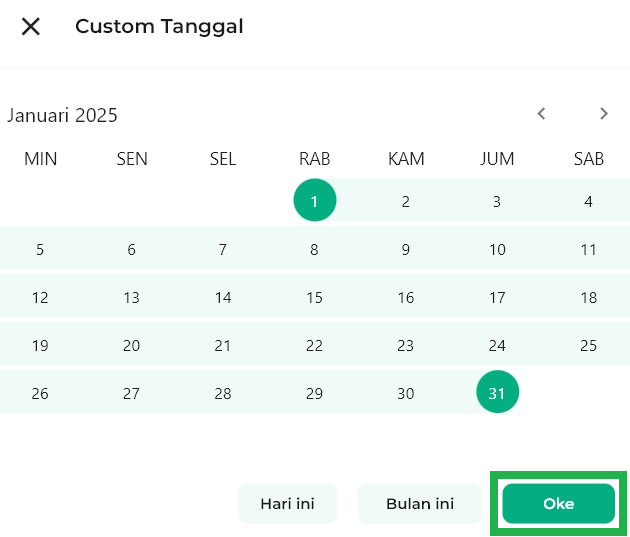The image size is (630, 537).
Task: Select date 28 in the calendar
Action: [223, 394]
